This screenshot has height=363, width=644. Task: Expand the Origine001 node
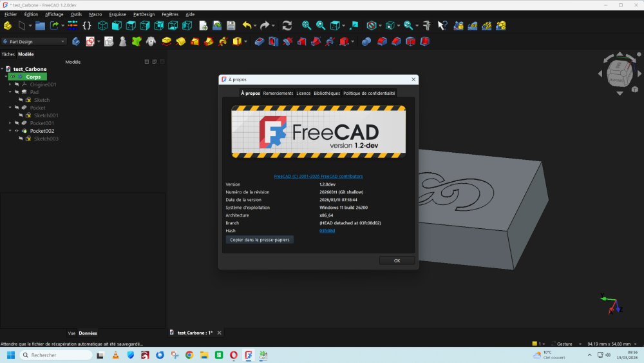[x=10, y=84]
